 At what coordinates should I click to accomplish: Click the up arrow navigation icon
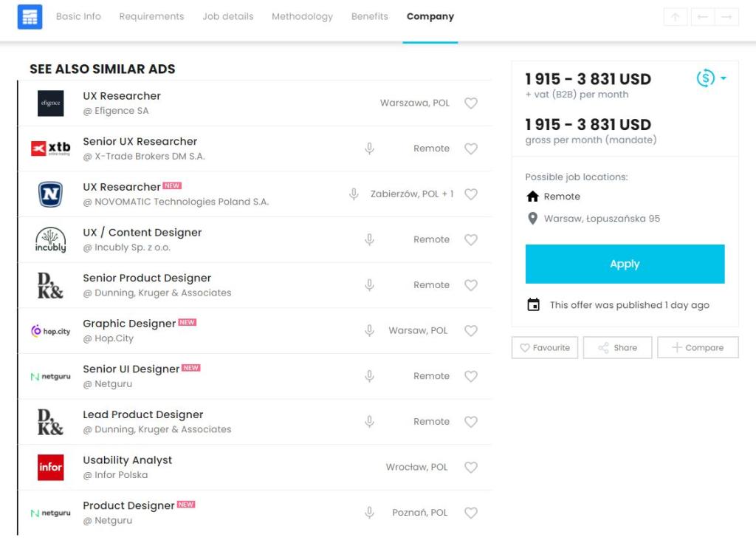click(676, 17)
